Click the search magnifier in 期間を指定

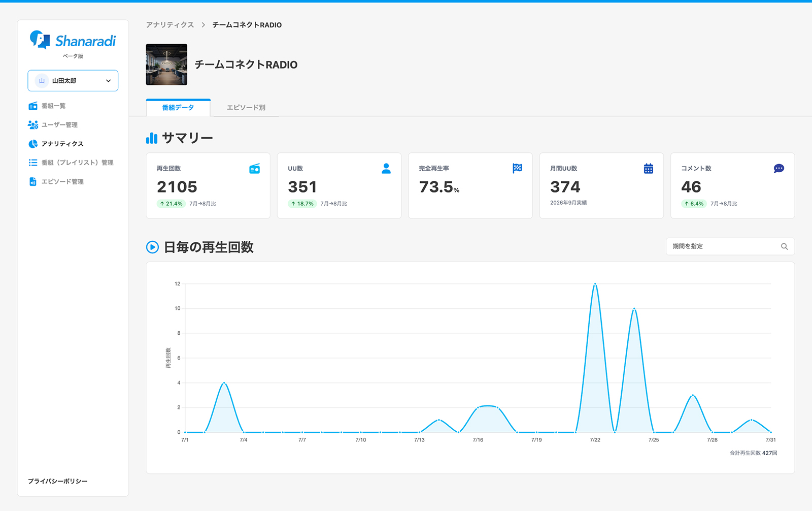tap(785, 246)
